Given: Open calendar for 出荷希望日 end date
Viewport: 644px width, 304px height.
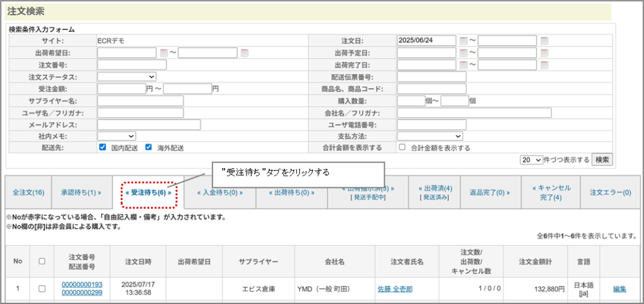Looking at the screenshot, I should coord(244,53).
